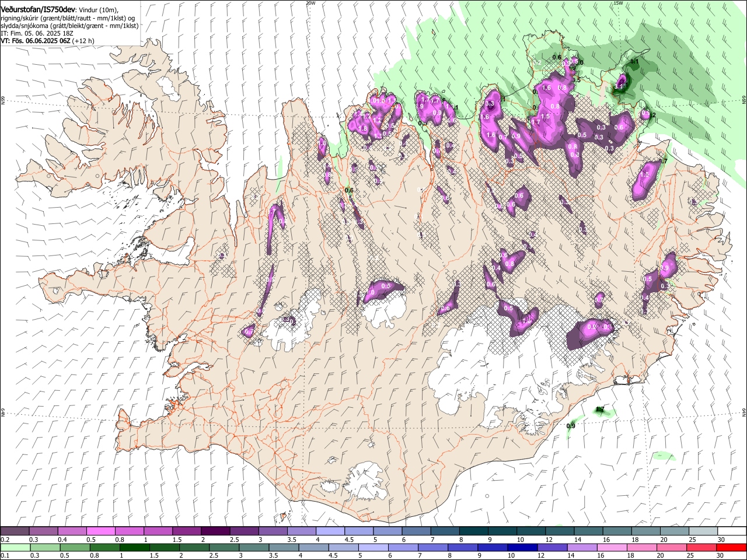
Task: Select the light gray swatch labeled 25 in the upper legend
Action: pos(703,531)
